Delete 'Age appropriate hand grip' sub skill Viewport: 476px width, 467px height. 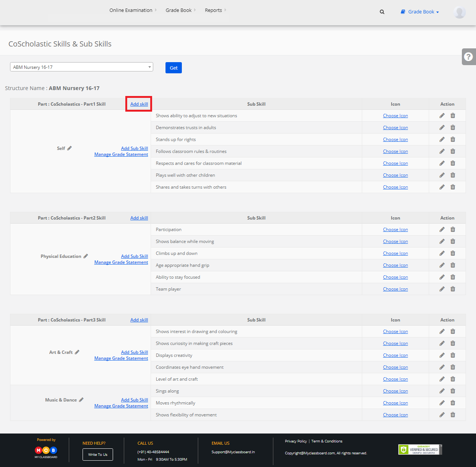(453, 265)
